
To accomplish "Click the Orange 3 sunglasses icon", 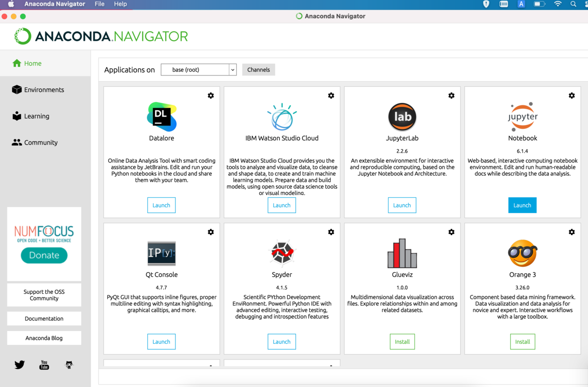I will coord(522,253).
